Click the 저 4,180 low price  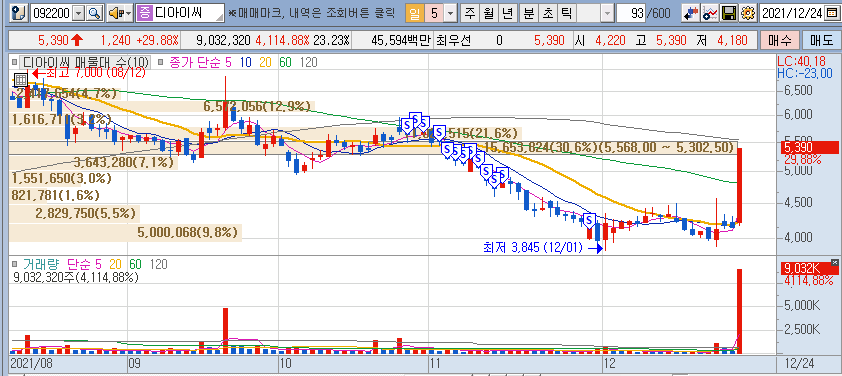(x=723, y=40)
